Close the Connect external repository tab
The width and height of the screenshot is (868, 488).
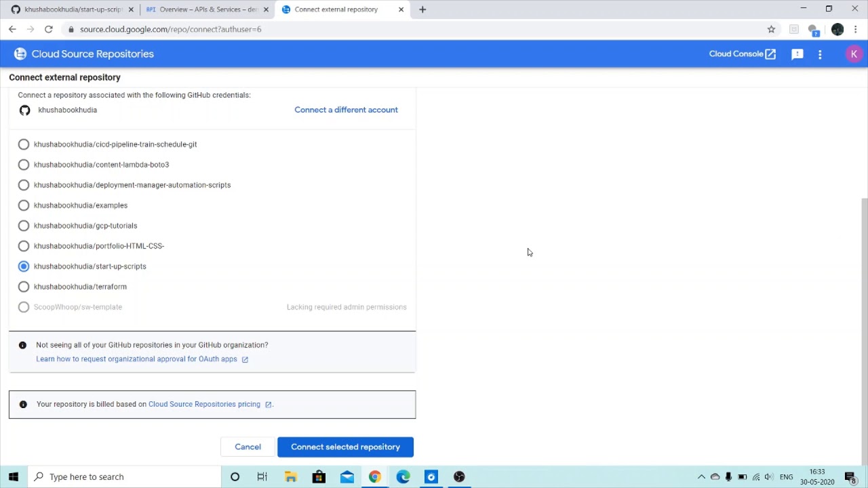[x=401, y=9]
